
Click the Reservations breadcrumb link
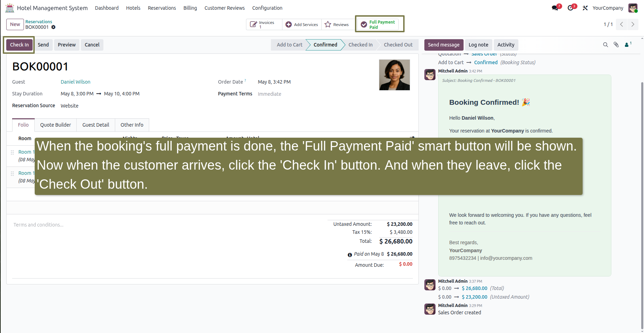tap(39, 22)
